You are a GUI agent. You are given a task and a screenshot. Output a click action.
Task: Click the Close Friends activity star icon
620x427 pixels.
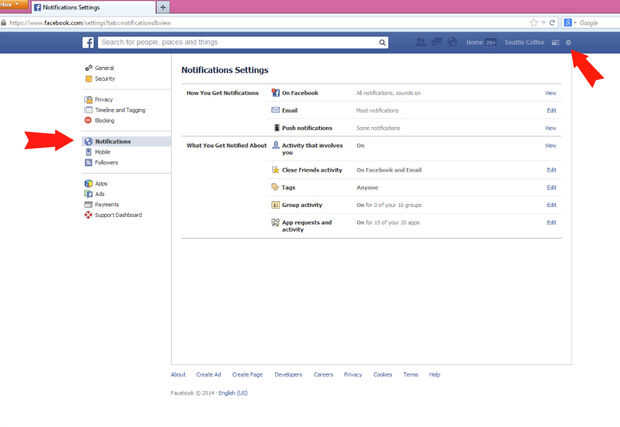pyautogui.click(x=276, y=170)
